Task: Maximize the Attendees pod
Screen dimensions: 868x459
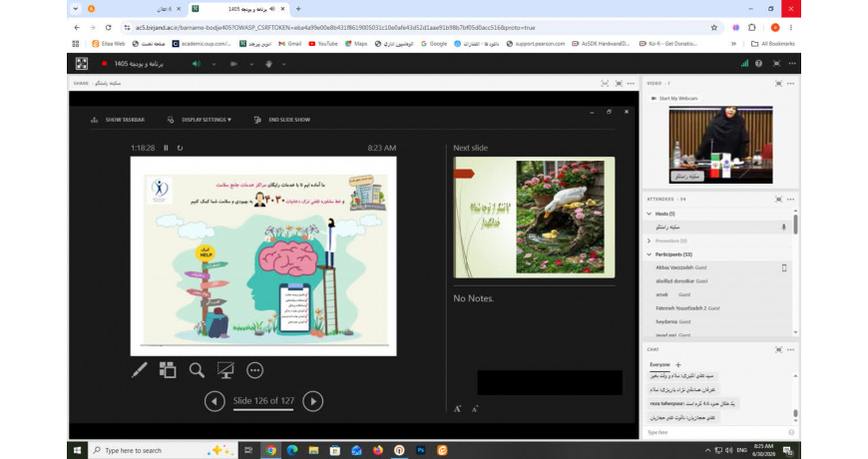Action: tap(778, 200)
